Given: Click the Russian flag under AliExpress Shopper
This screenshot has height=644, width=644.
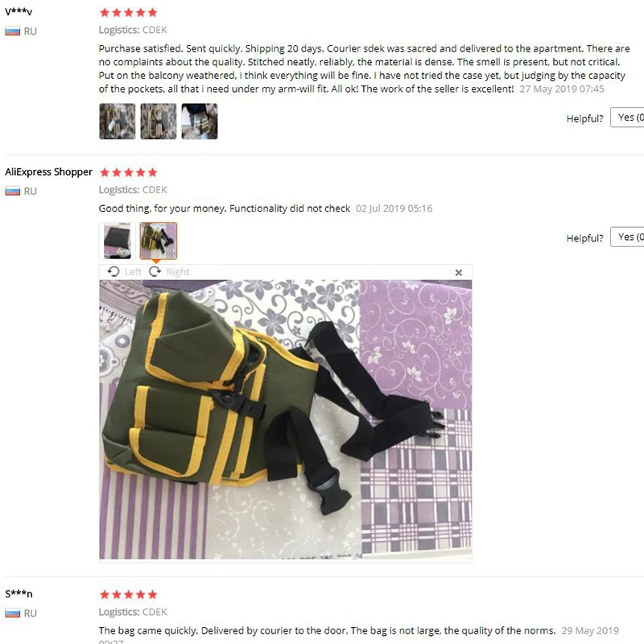Looking at the screenshot, I should tap(13, 192).
